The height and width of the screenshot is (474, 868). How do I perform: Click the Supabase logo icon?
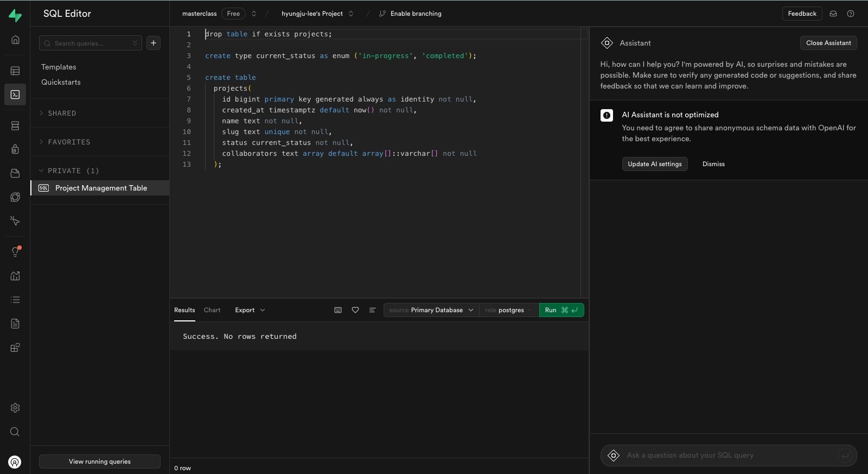[x=15, y=15]
